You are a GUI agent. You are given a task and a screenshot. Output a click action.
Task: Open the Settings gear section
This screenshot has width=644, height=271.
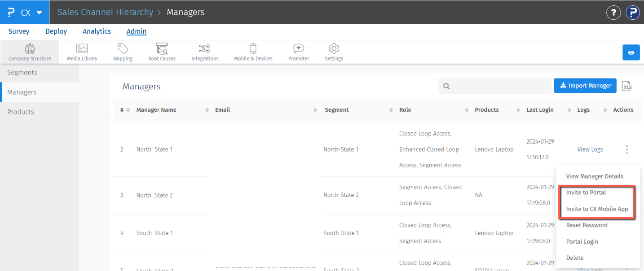pyautogui.click(x=334, y=52)
